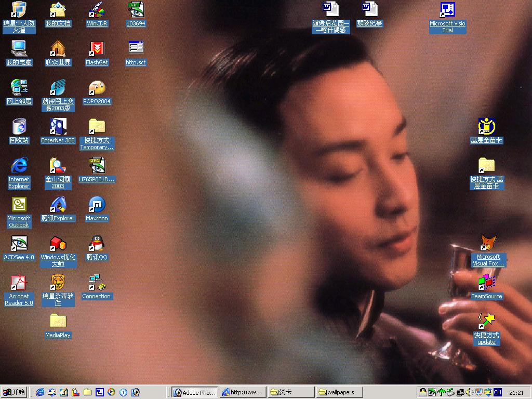Switch to the http://ww... browser window
The image size is (532, 399).
(243, 393)
